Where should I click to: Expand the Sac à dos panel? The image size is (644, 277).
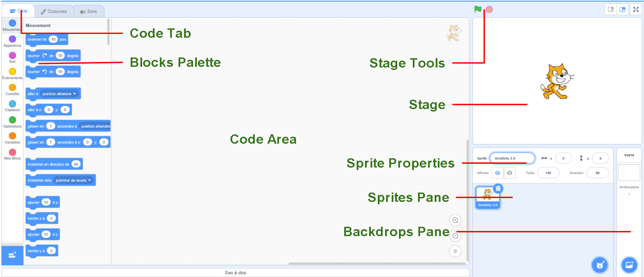235,272
